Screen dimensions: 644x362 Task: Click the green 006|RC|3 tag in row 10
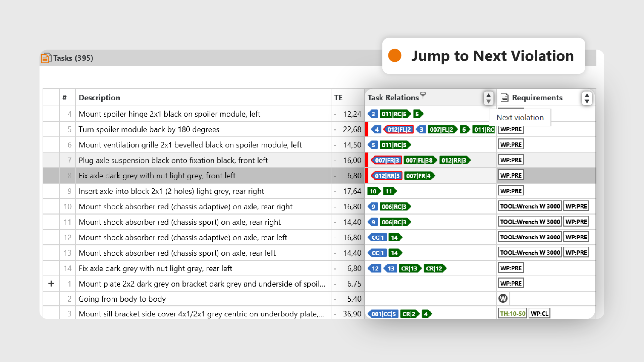(x=395, y=206)
